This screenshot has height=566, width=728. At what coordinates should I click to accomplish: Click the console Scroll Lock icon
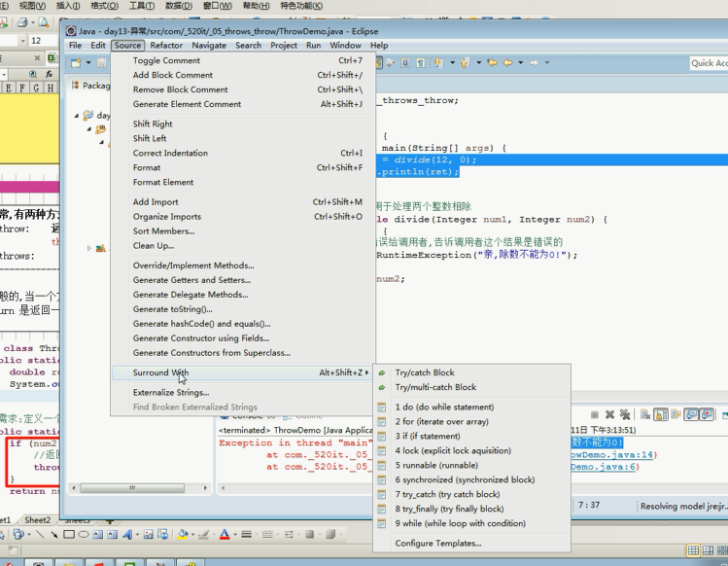click(x=661, y=414)
